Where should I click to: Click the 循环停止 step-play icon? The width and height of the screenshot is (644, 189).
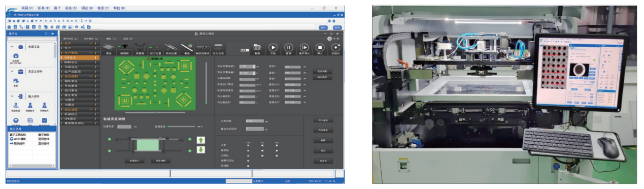[304, 47]
